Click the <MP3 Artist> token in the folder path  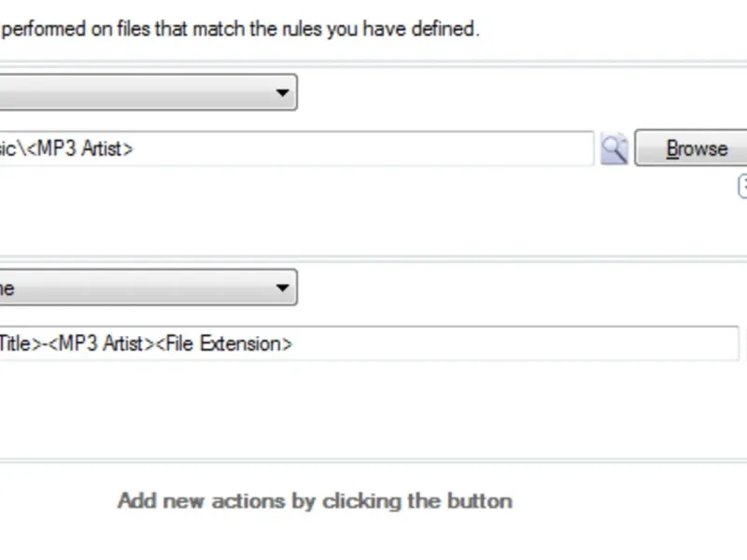click(80, 148)
